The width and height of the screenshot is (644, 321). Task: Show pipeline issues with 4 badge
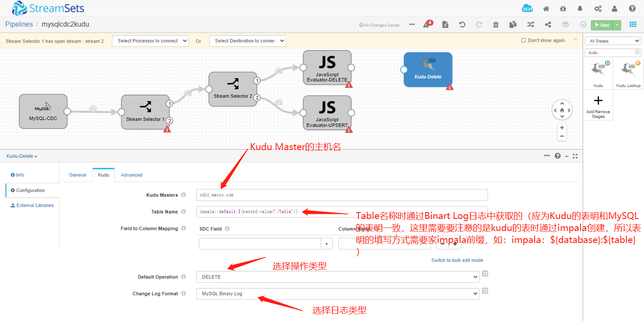[x=427, y=24]
